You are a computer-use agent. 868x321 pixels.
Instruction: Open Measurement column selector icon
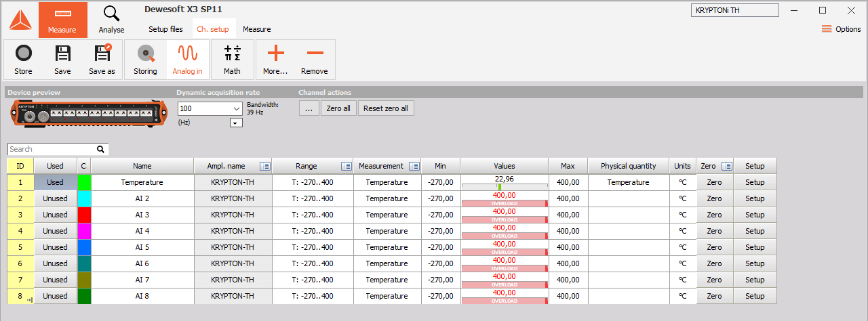pos(414,166)
